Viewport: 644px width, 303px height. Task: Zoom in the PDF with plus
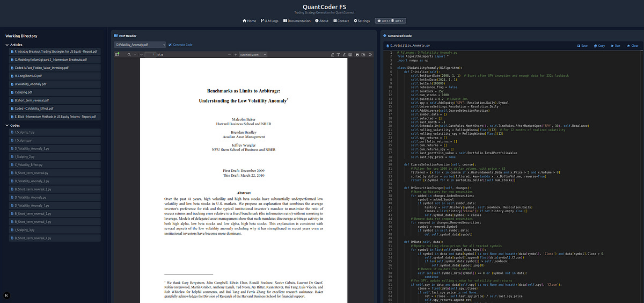click(236, 54)
